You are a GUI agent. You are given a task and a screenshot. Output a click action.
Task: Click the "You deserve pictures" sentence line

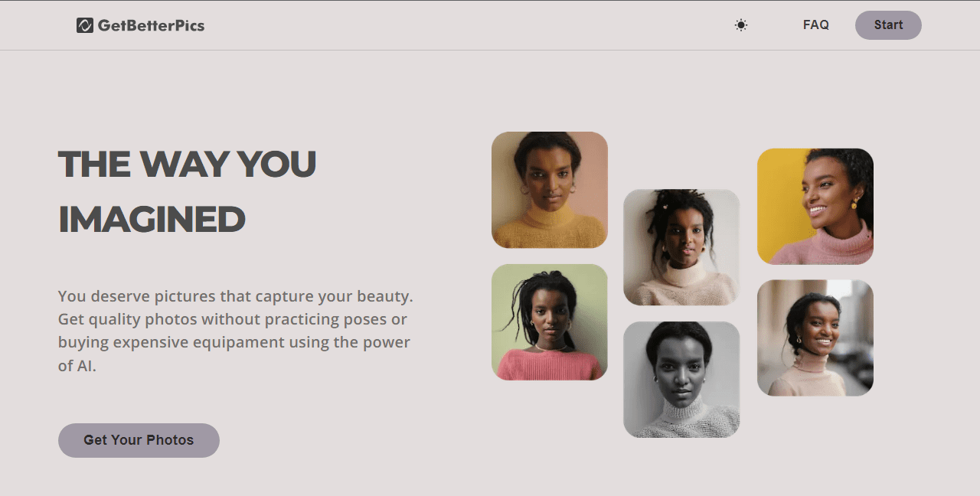236,296
